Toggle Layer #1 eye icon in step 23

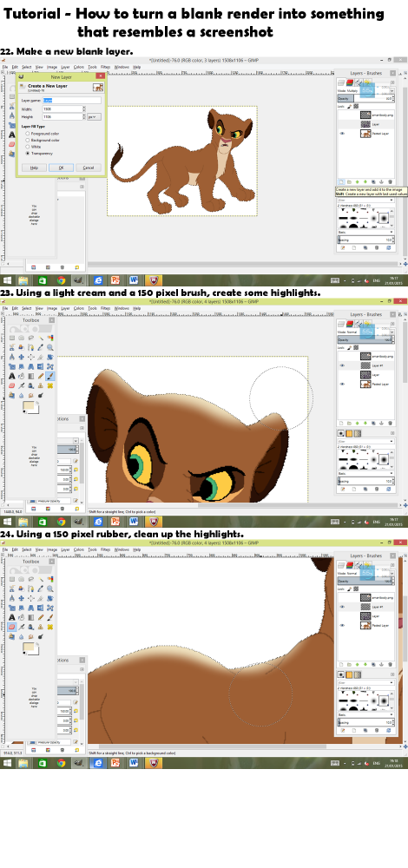click(x=342, y=365)
